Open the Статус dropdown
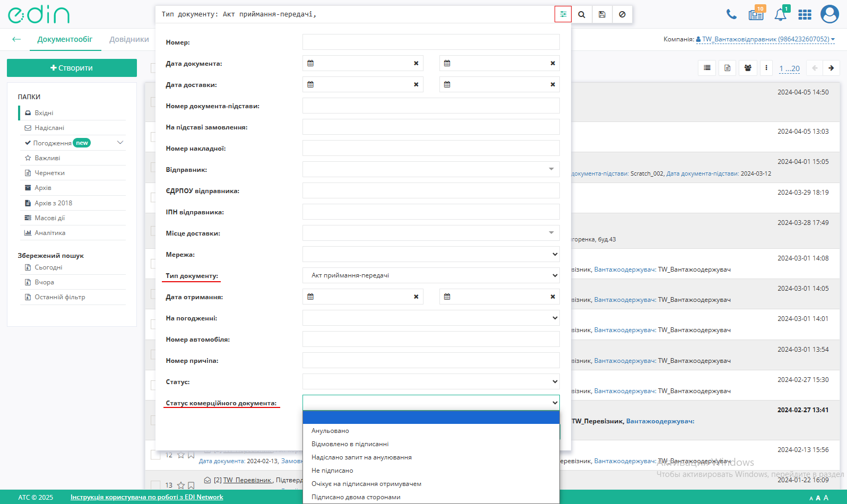847x504 pixels. coord(431,381)
